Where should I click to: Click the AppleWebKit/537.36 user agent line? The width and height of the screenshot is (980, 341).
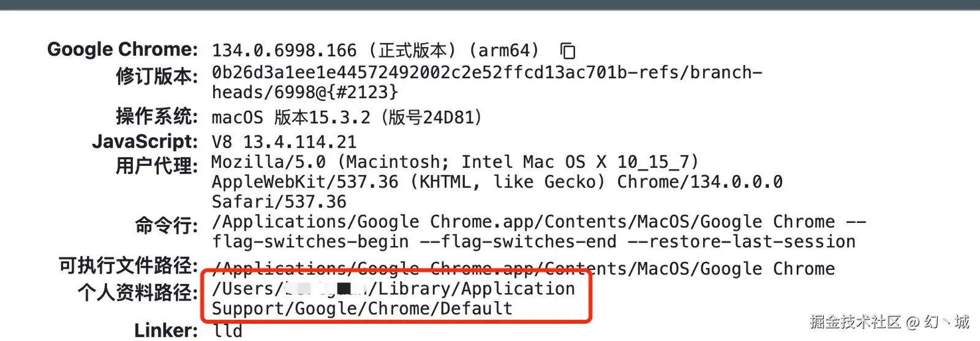(x=497, y=182)
